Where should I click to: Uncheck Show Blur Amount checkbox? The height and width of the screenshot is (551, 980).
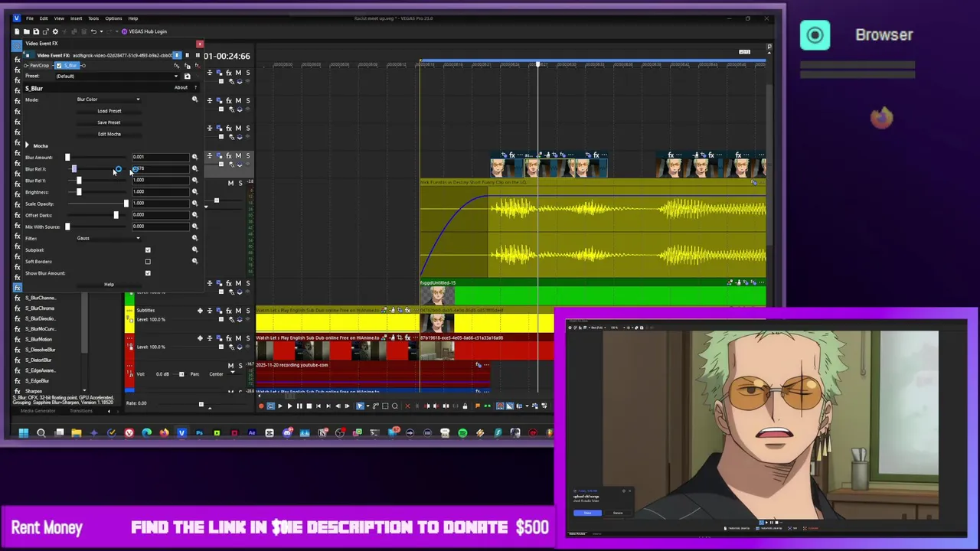point(148,272)
